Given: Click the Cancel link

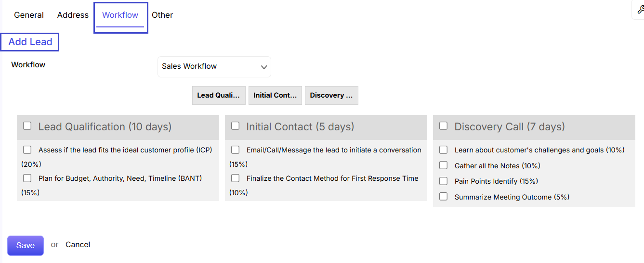Looking at the screenshot, I should pos(78,245).
